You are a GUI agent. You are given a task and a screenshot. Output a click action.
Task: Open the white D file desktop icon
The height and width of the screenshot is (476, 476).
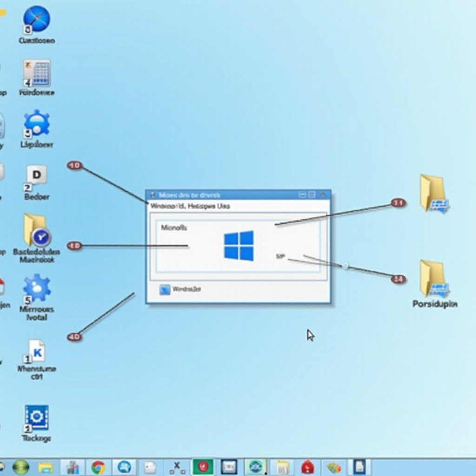point(36,177)
